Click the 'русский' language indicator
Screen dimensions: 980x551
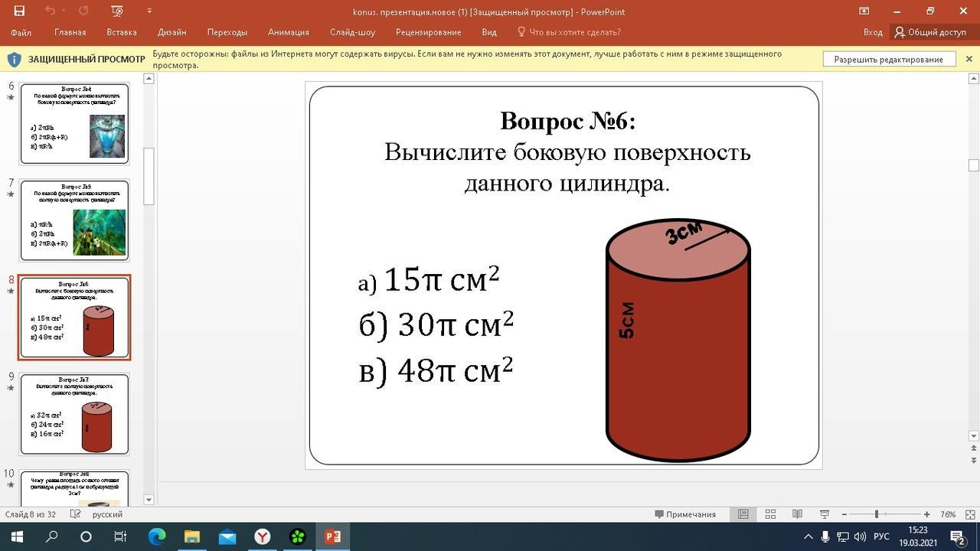point(107,514)
